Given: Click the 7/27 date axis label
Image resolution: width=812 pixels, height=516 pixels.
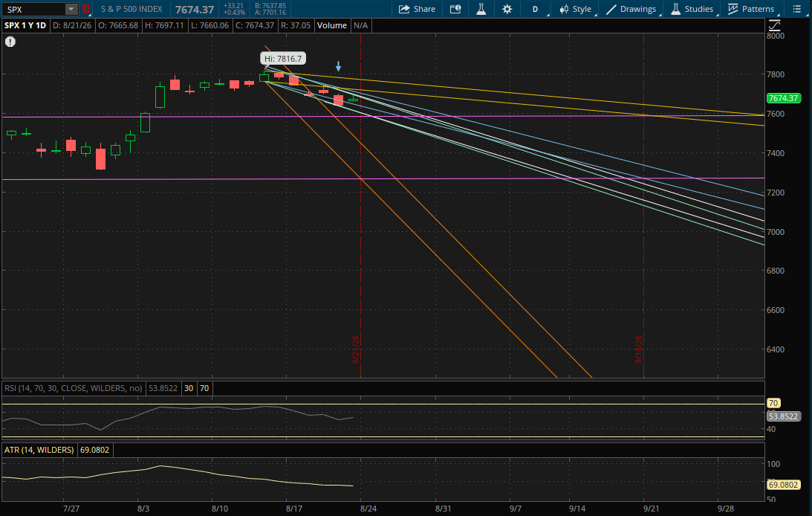Looking at the screenshot, I should pyautogui.click(x=71, y=509).
